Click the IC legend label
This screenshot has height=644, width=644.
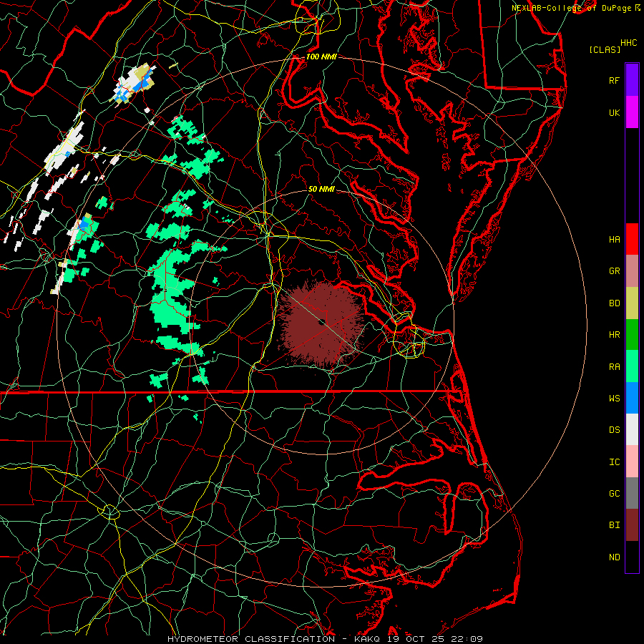click(x=614, y=462)
